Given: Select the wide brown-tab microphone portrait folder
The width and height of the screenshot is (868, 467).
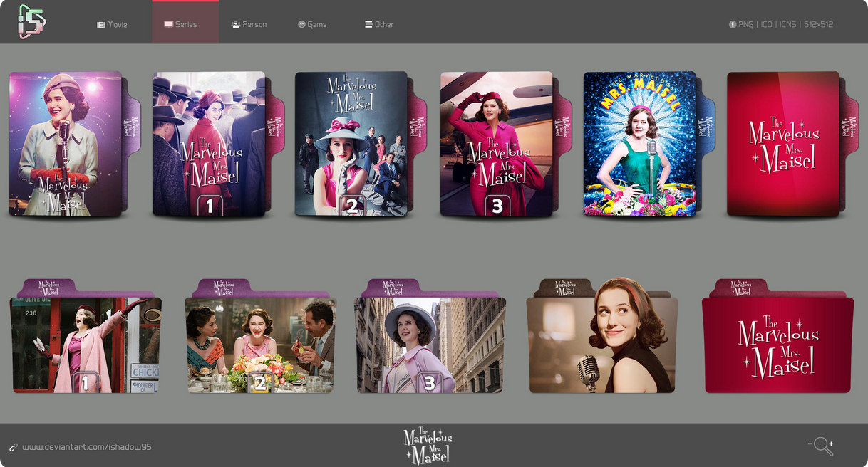Looking at the screenshot, I should tap(602, 336).
